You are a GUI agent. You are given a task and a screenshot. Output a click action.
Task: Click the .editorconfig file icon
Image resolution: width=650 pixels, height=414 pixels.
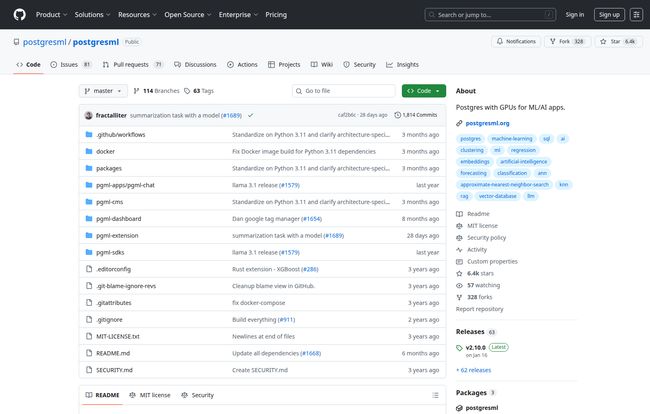89,269
